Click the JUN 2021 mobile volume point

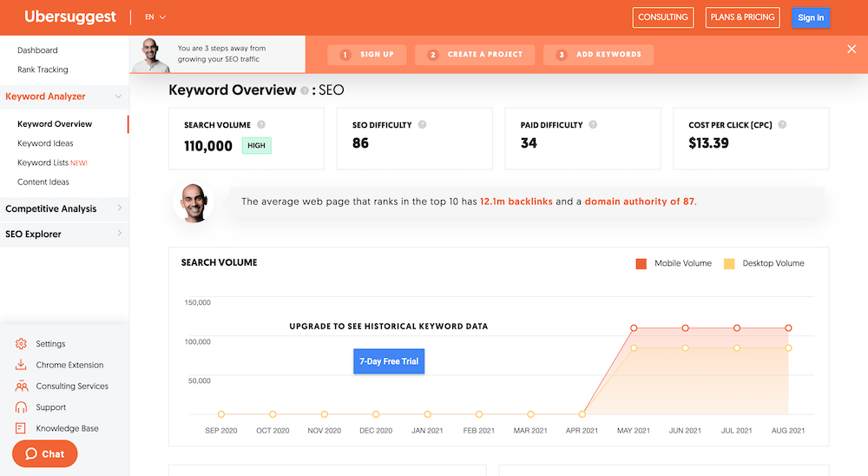pyautogui.click(x=686, y=328)
